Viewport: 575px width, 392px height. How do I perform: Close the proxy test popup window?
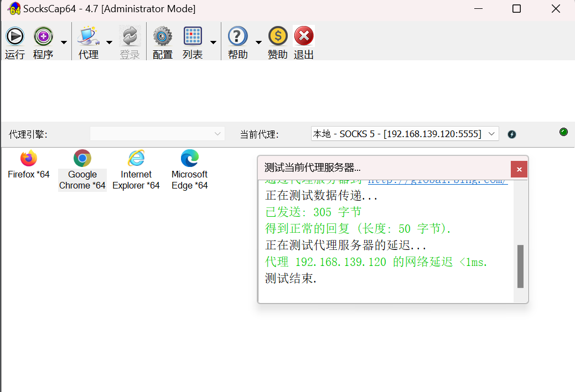pos(519,169)
